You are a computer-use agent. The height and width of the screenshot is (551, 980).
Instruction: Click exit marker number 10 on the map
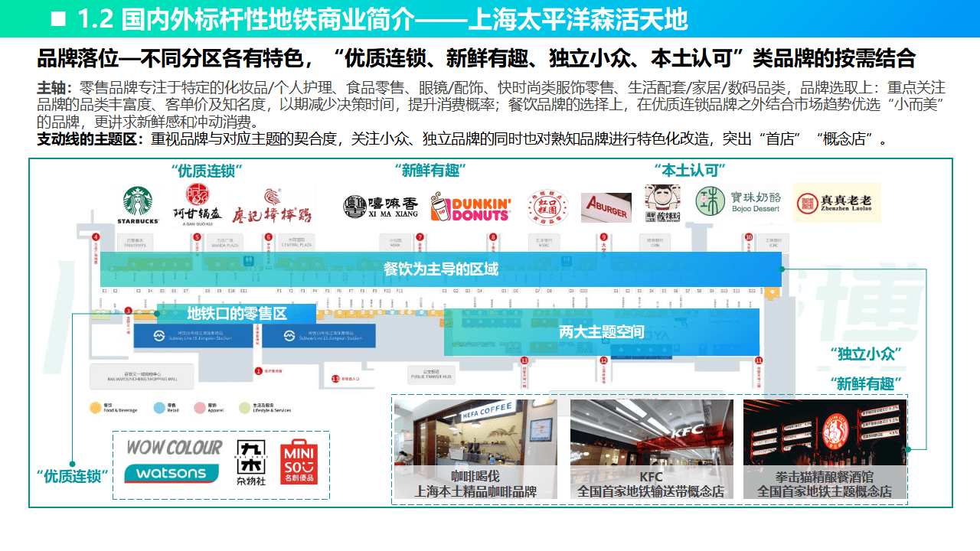point(749,236)
